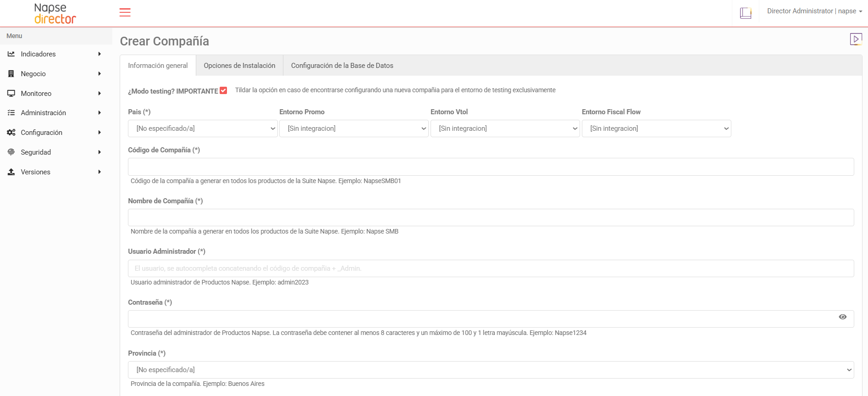Click the Seguridad fingerprint icon
This screenshot has width=868, height=396.
pos(11,152)
